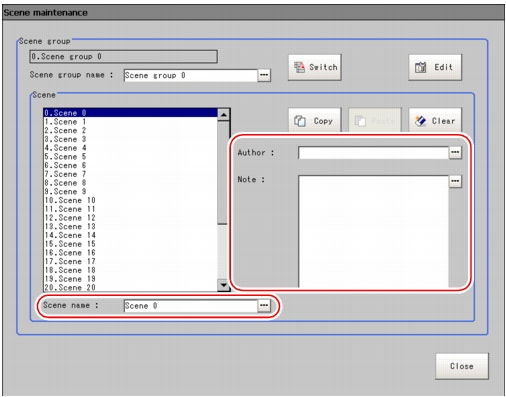Select '0.Scene 0' in the list
506x397 pixels.
click(x=130, y=113)
